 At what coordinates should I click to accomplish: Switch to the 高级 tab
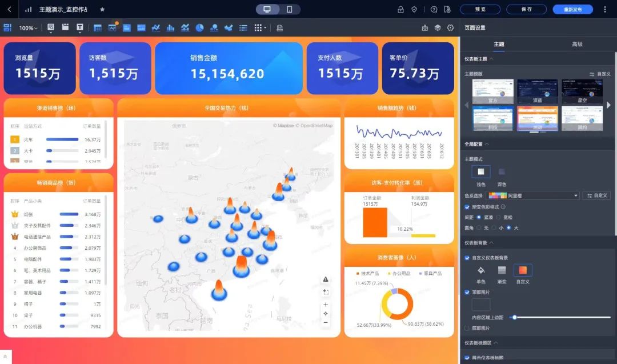click(x=577, y=44)
